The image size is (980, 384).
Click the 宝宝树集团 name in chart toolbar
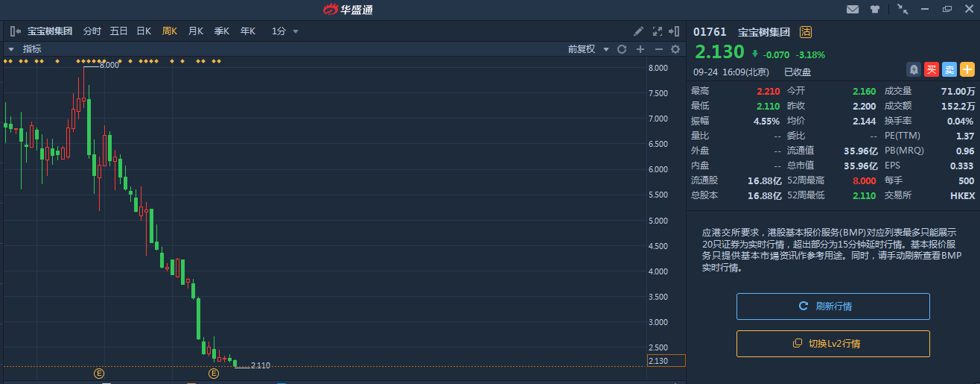50,31
